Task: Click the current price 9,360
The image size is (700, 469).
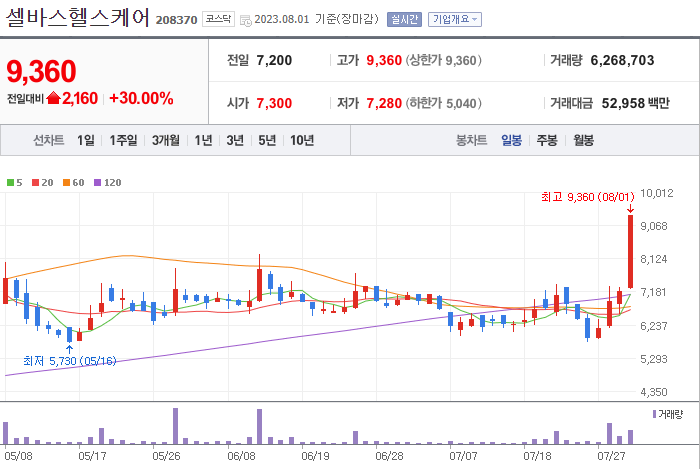Action: coord(41,71)
